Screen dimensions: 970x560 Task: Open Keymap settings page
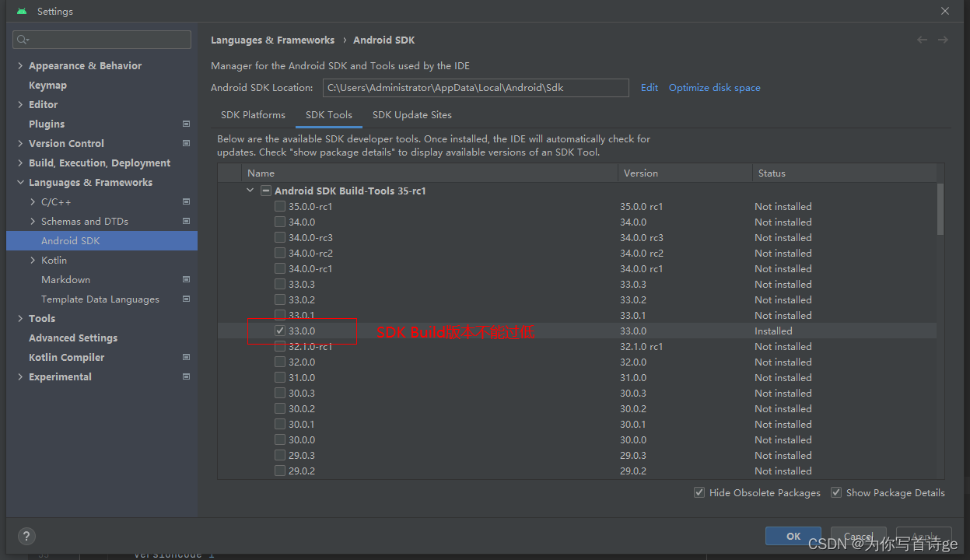(x=47, y=85)
